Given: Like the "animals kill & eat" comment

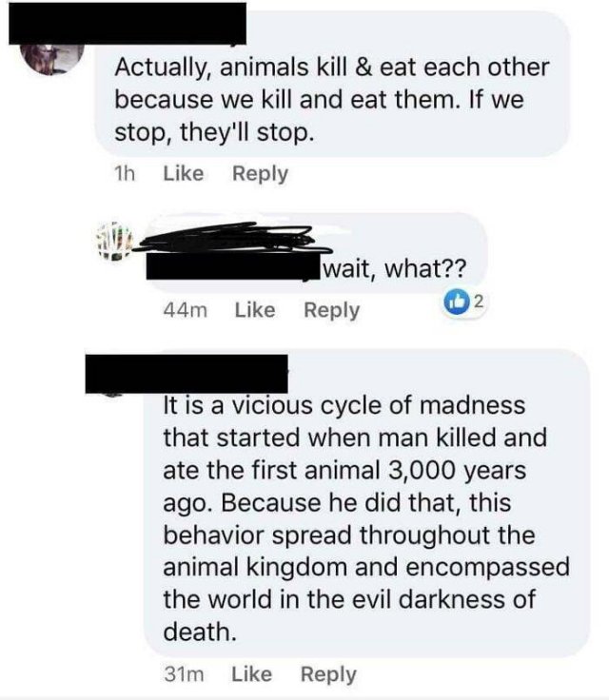Looking at the screenshot, I should coord(184,174).
